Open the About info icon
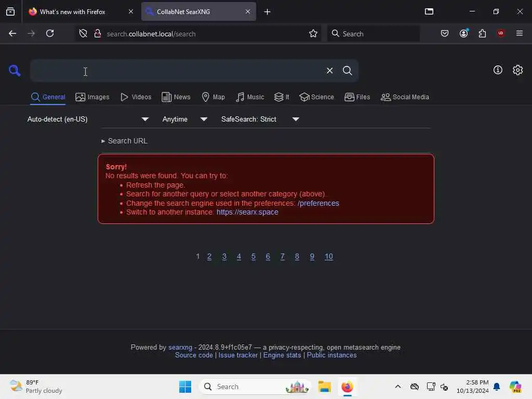 click(x=498, y=70)
